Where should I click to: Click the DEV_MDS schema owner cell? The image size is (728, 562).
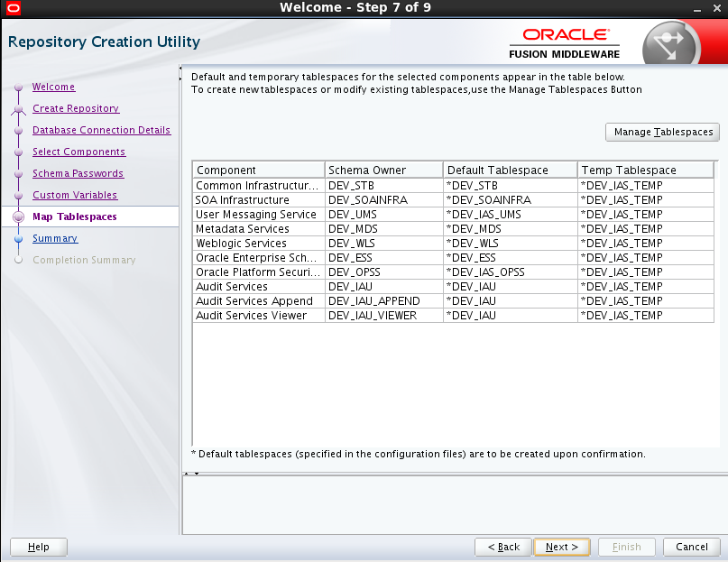(x=384, y=229)
